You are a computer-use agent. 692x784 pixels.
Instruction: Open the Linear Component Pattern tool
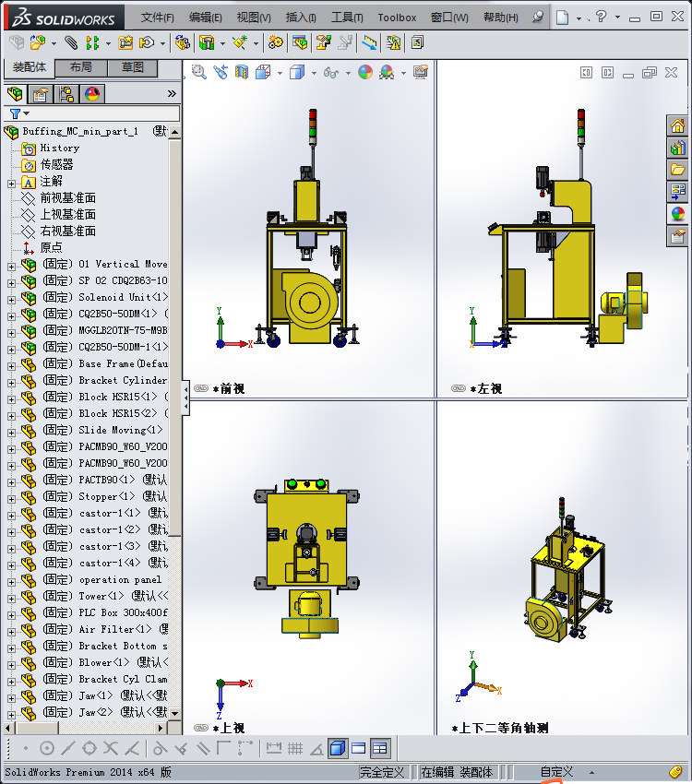(92, 42)
